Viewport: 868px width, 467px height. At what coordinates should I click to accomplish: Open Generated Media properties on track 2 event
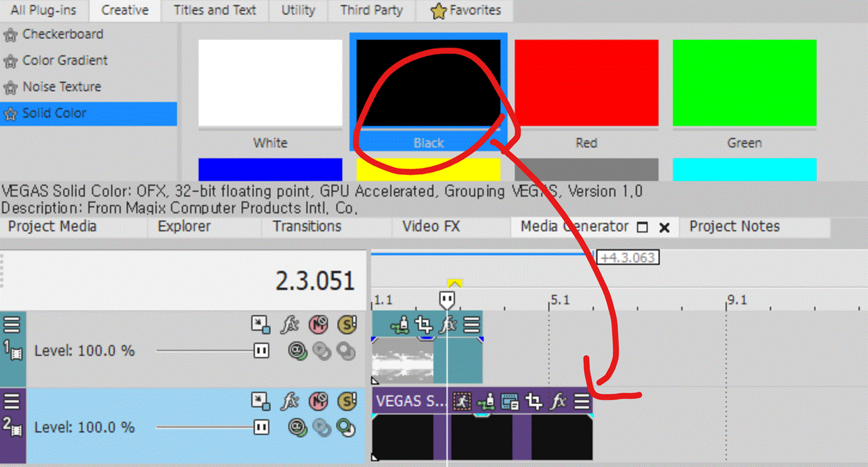tap(510, 401)
